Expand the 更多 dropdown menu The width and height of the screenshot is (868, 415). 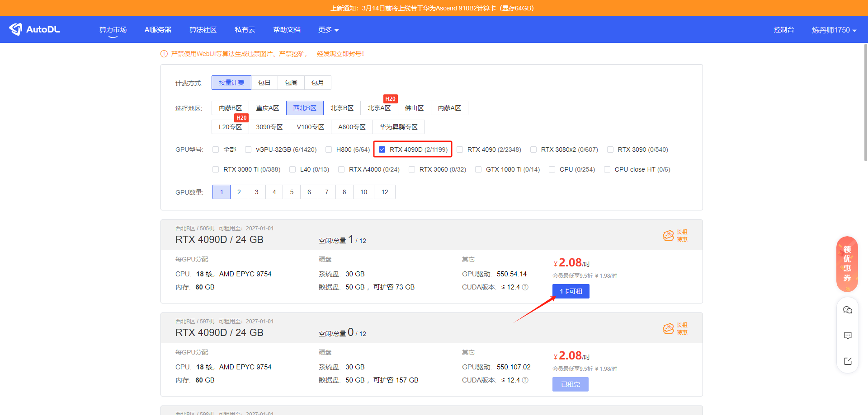click(x=328, y=30)
